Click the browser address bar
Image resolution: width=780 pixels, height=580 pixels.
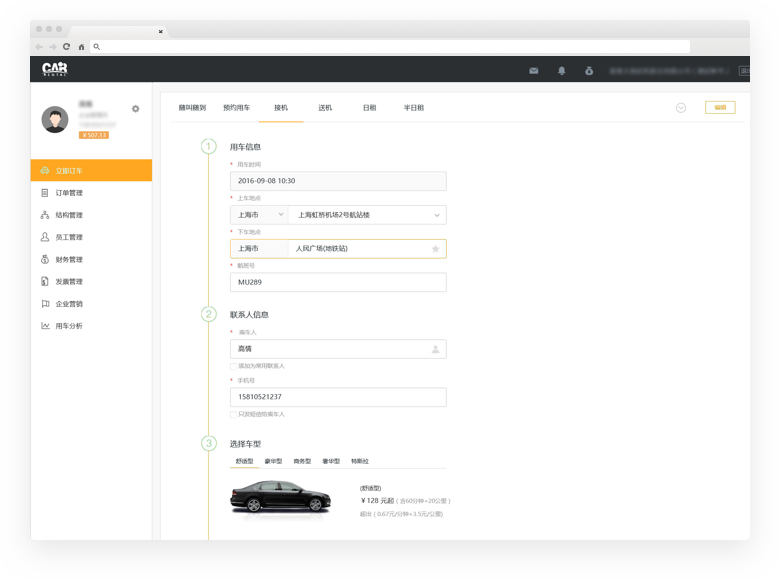pos(390,47)
